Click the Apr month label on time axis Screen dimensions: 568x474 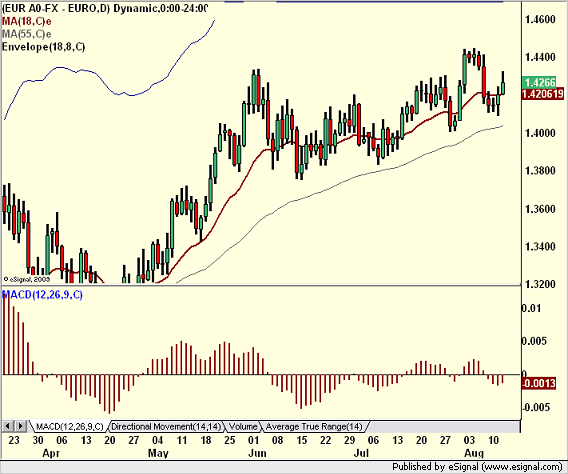click(51, 453)
